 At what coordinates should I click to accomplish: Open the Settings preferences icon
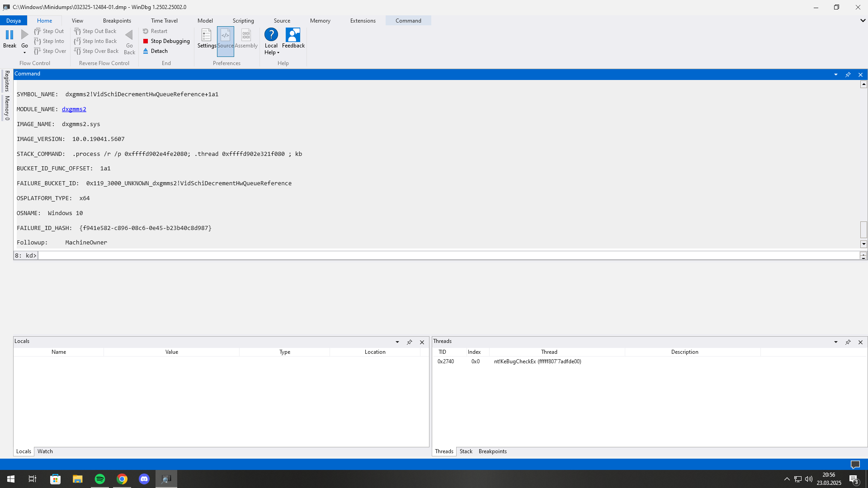pos(207,35)
